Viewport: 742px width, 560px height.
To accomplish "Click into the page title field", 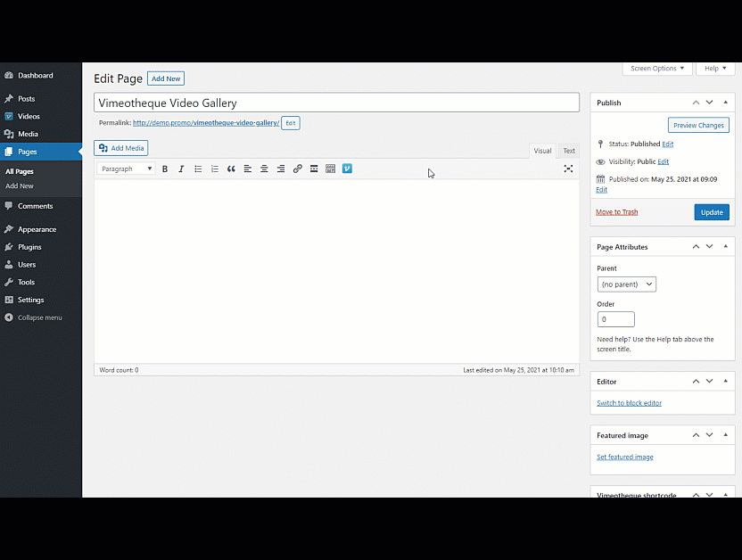I will [336, 103].
